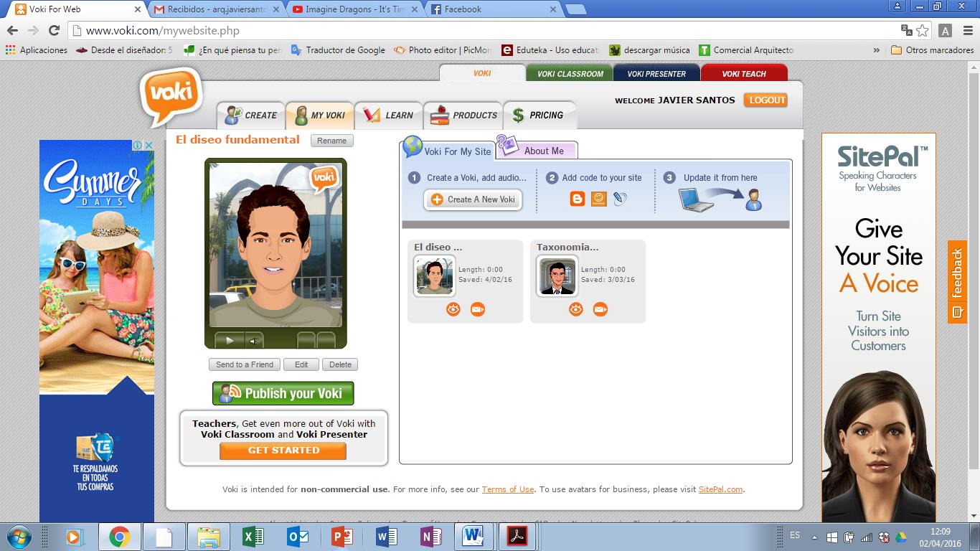Click the GET STARTED button

click(283, 451)
